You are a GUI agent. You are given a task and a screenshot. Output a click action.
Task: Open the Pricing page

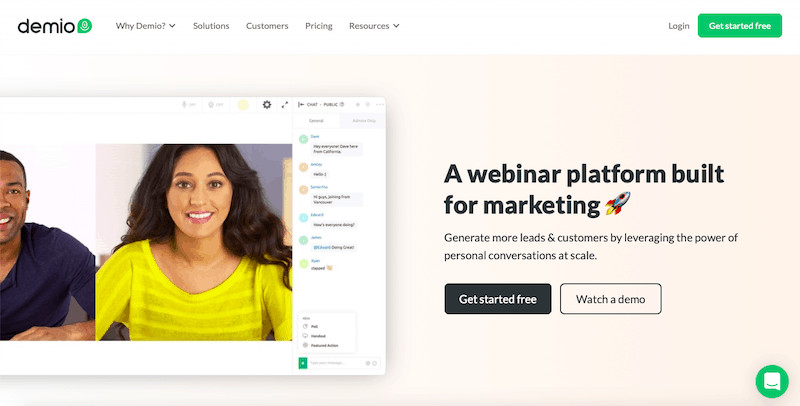click(318, 26)
